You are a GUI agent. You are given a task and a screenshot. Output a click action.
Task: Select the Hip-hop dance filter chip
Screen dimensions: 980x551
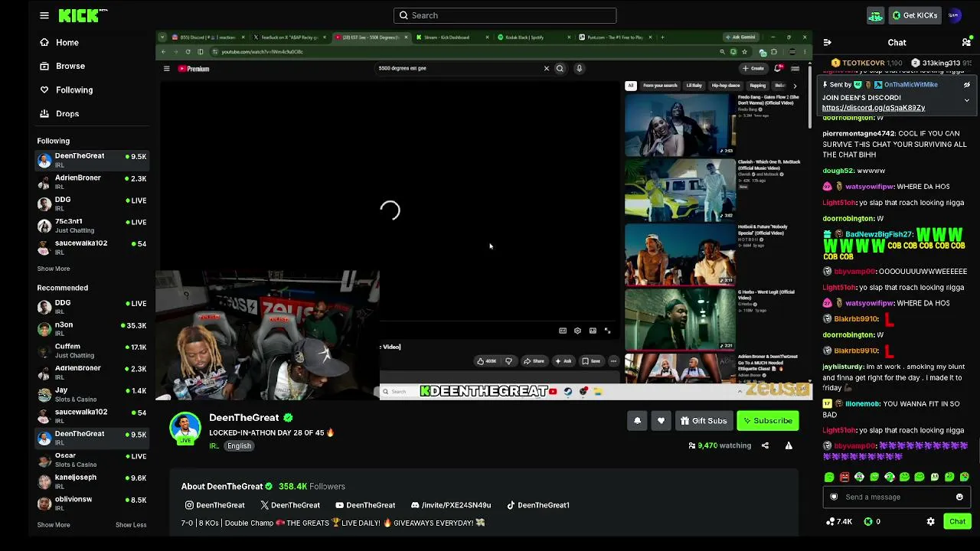tap(726, 86)
